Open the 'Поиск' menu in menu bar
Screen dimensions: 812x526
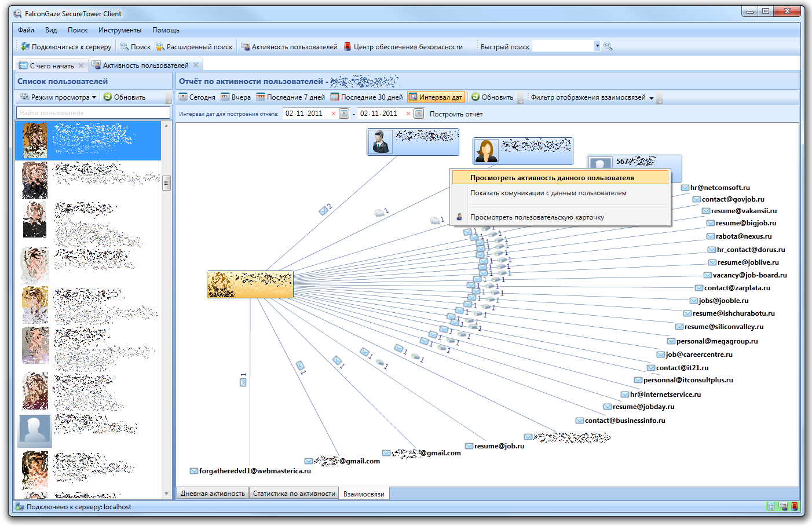coord(78,30)
